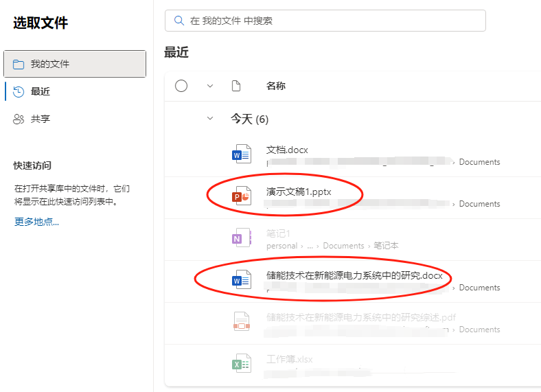Click the file type column header icon
The image size is (541, 392).
click(x=236, y=86)
